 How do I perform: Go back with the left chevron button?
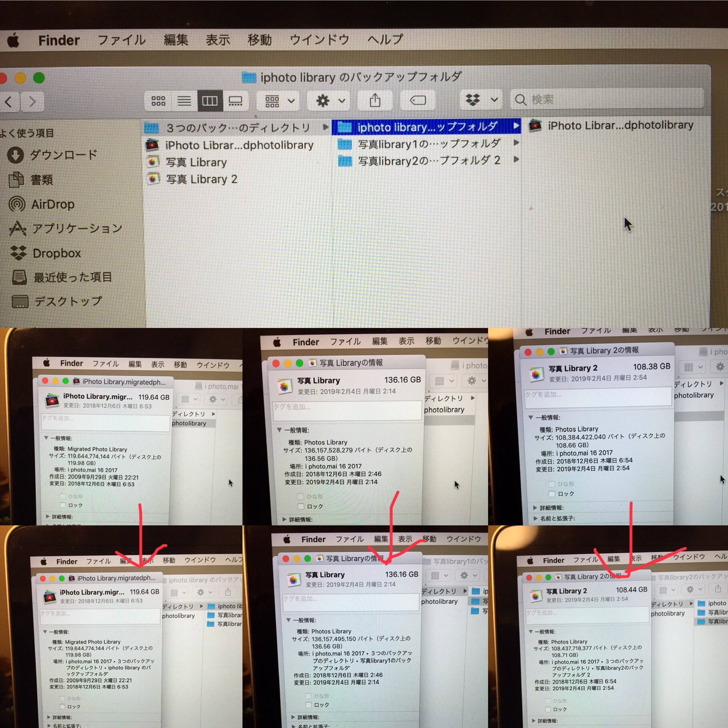(8, 102)
